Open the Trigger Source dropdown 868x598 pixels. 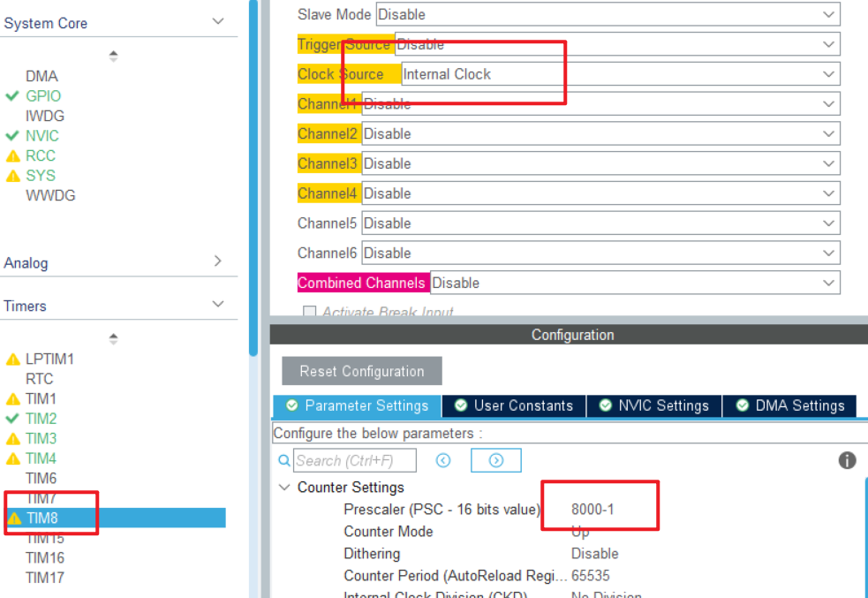tap(617, 44)
